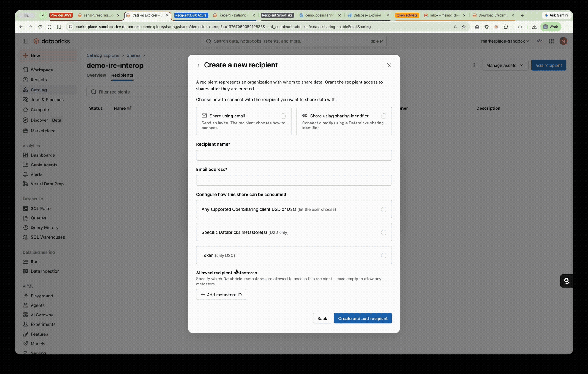The width and height of the screenshot is (588, 374).
Task: Click the Filter recipients search box
Action: point(138,92)
